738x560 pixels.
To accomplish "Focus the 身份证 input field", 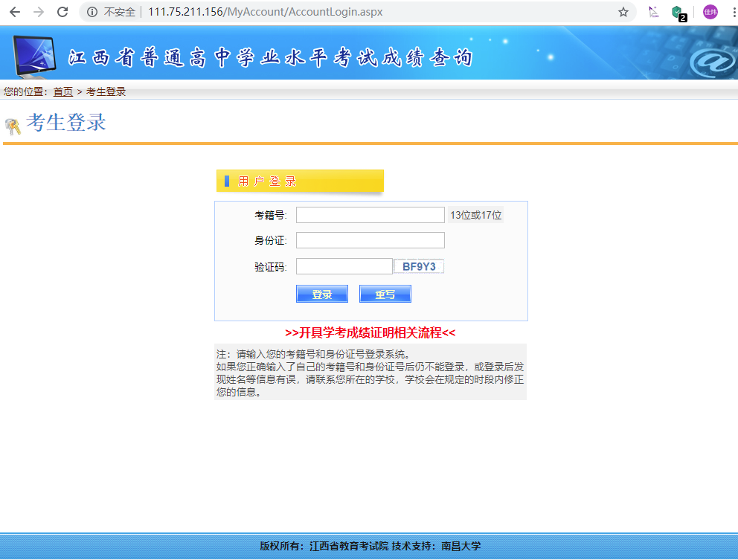I will (370, 240).
